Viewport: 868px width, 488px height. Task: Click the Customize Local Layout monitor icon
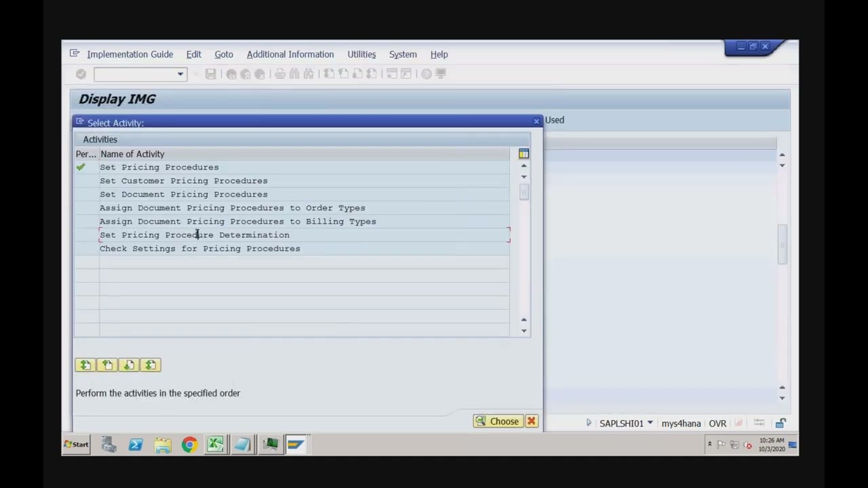click(441, 74)
